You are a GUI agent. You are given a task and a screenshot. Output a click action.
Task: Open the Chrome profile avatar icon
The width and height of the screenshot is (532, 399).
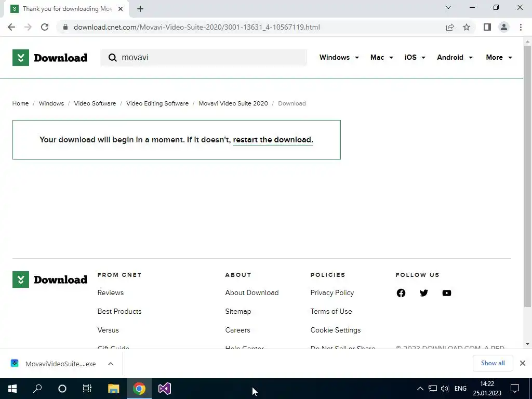tap(504, 27)
